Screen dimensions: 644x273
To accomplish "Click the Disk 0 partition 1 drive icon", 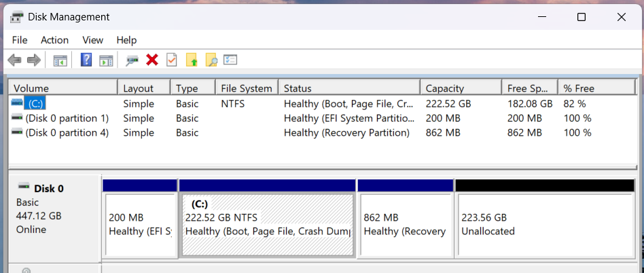I will tap(17, 117).
